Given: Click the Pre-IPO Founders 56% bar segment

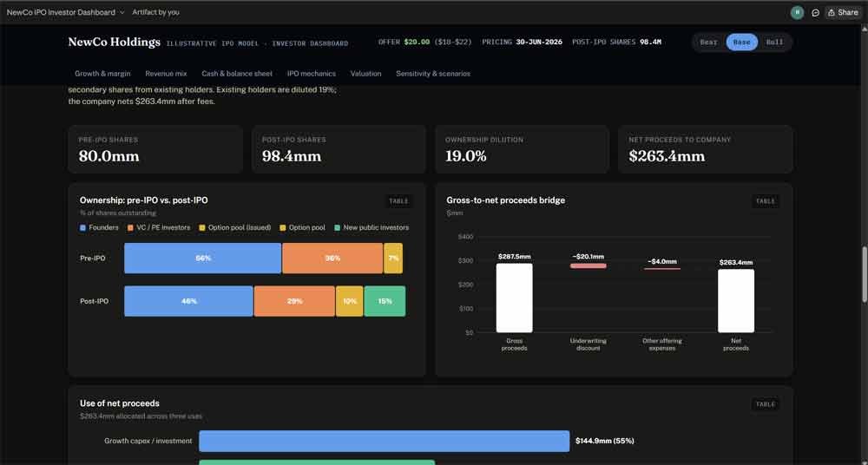Looking at the screenshot, I should coord(202,258).
